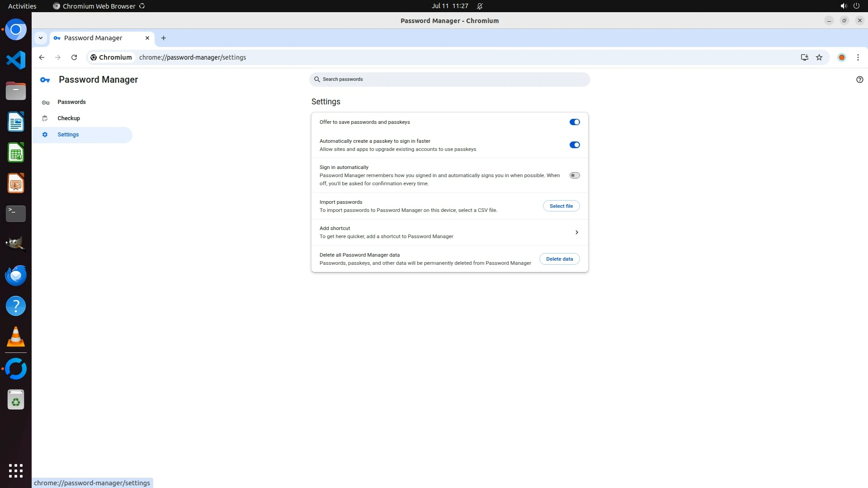The height and width of the screenshot is (488, 868).
Task: Turn off automatic passkey creation toggle
Action: click(x=574, y=145)
